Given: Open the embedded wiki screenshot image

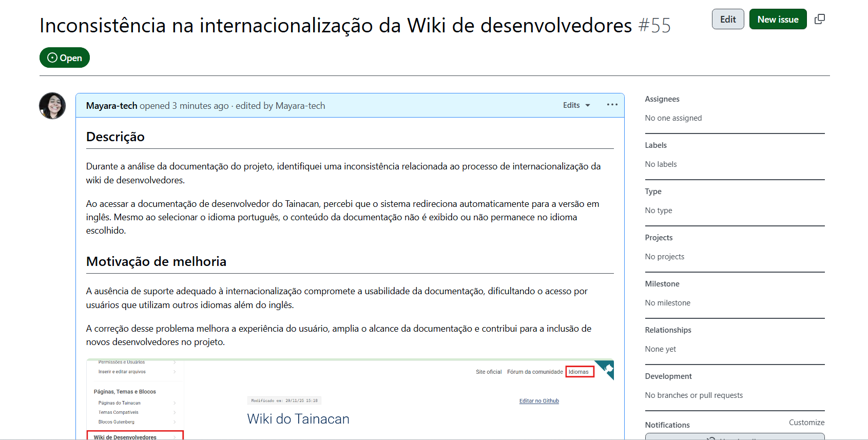Looking at the screenshot, I should (x=350, y=399).
